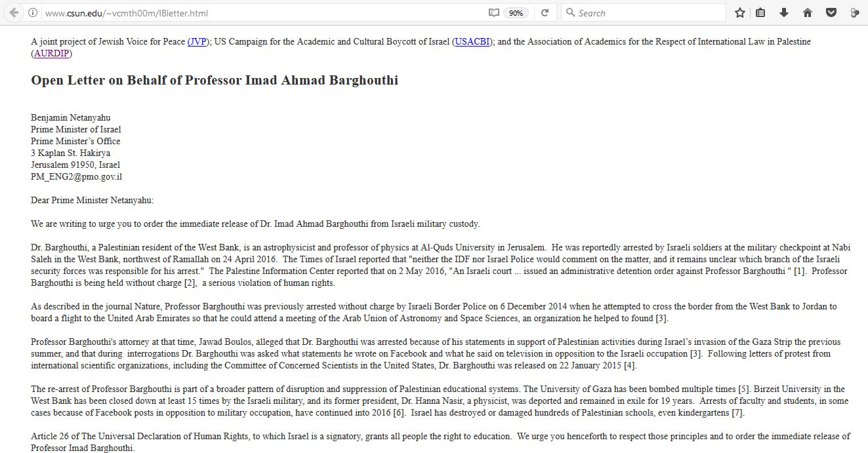Reload the current page
The image size is (868, 453).
tap(545, 13)
